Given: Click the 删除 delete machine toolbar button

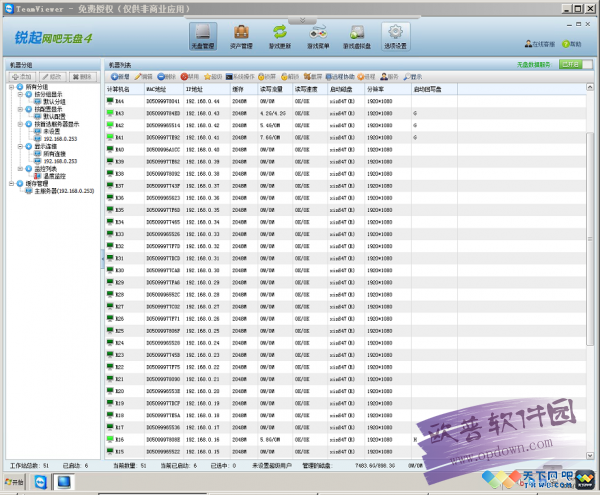Looking at the screenshot, I should (x=166, y=77).
